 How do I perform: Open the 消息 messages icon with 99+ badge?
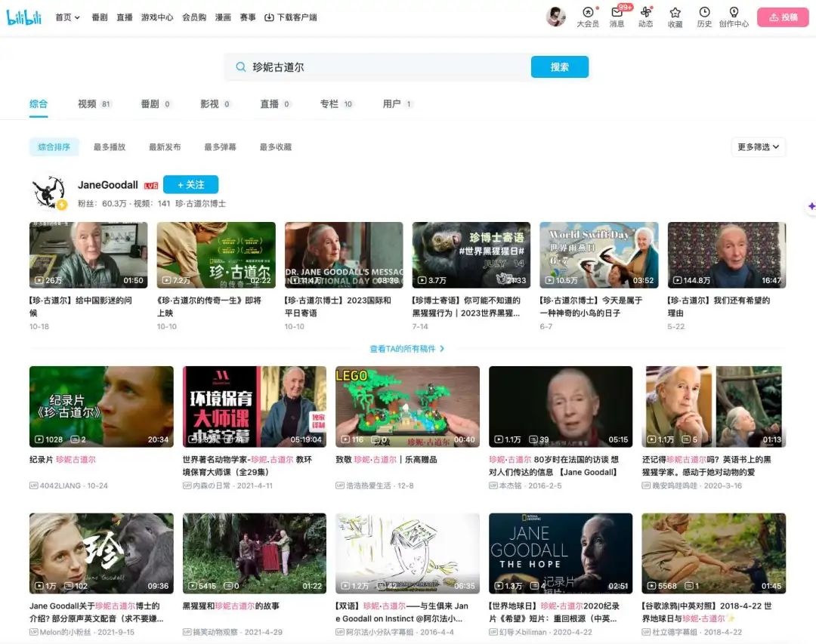click(x=617, y=17)
